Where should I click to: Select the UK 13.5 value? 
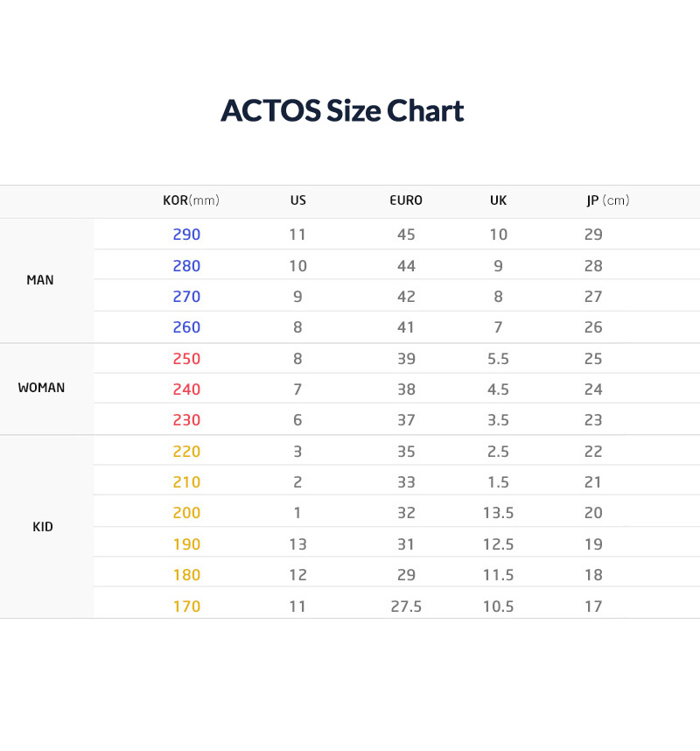[x=498, y=513]
